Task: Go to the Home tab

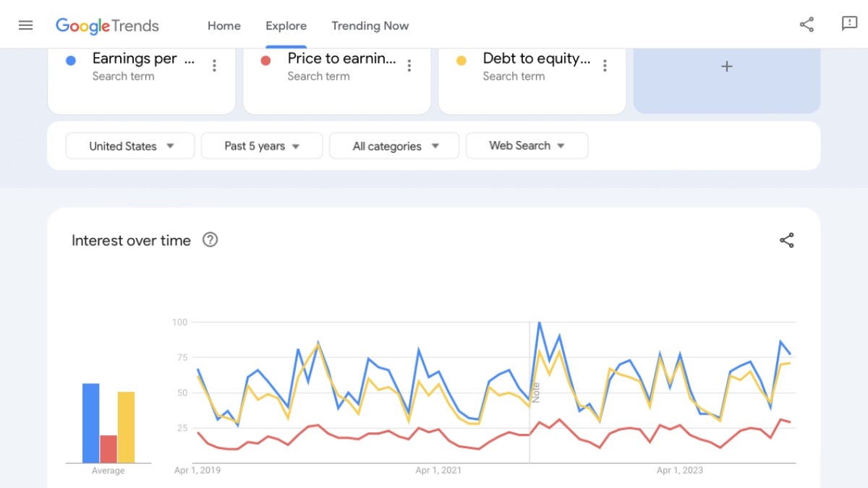Action: (x=224, y=25)
